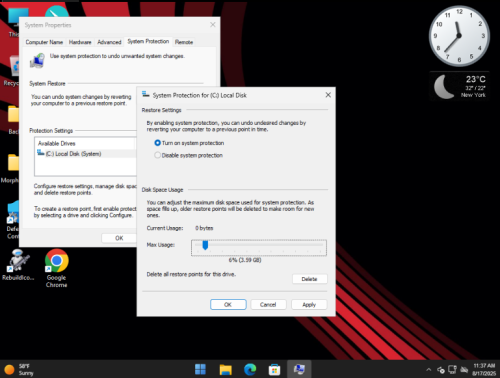Viewport: 500px width, 378px height.
Task: Click the muted volume tray icon
Action: pos(464,369)
